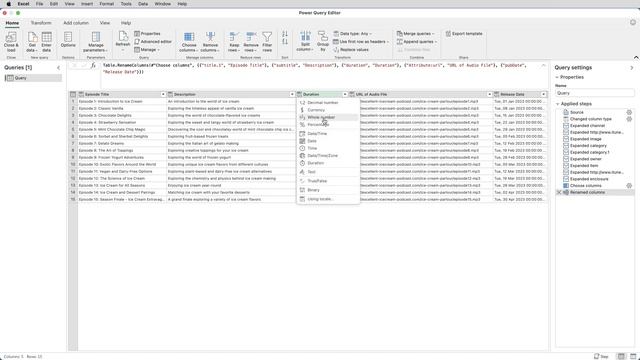The image size is (640, 360).
Task: Click the Release Date column type icon
Action: [497, 94]
